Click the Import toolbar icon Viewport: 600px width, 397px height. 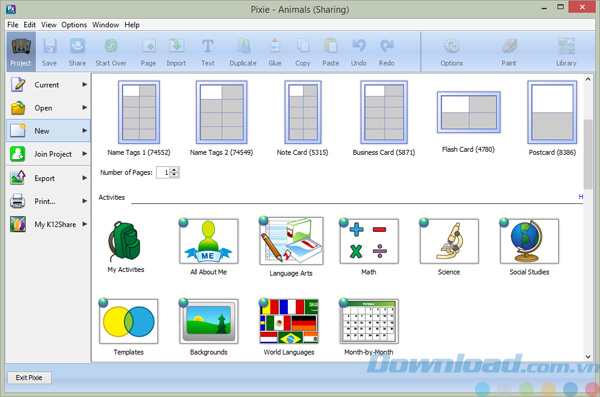(x=176, y=52)
